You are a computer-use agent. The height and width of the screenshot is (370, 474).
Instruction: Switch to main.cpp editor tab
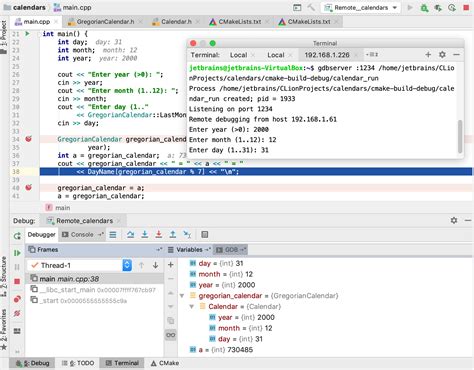pyautogui.click(x=36, y=22)
